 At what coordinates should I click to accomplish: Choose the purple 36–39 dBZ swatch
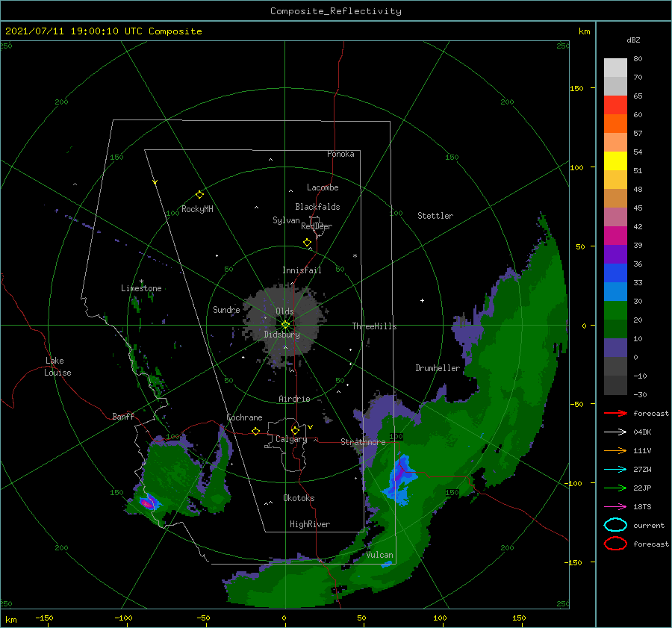pyautogui.click(x=615, y=255)
